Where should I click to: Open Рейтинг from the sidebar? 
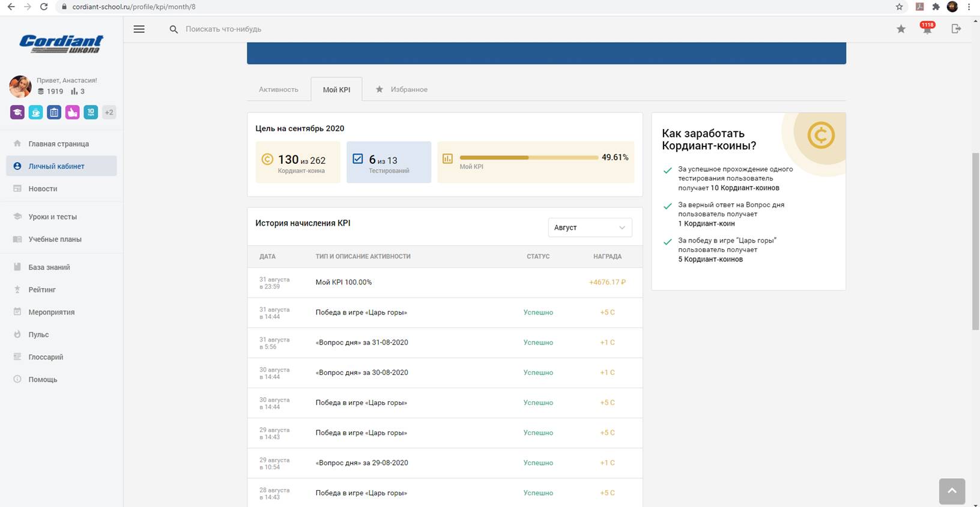(x=42, y=290)
